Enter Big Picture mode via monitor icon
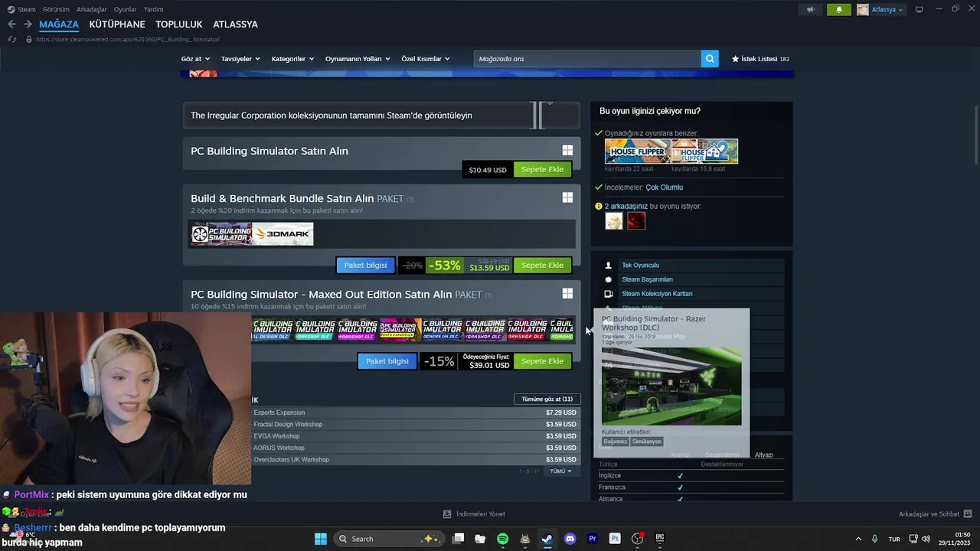980x551 pixels. [919, 9]
